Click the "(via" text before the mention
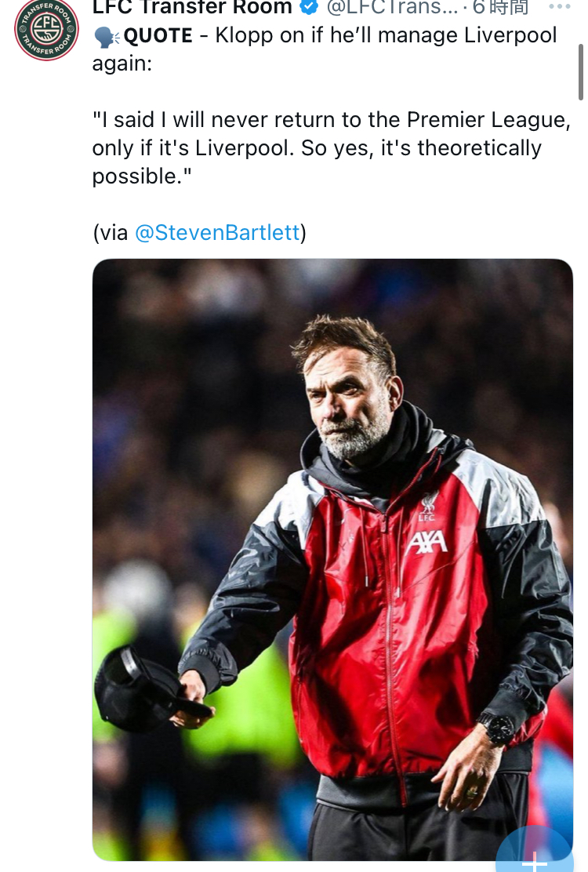Image resolution: width=588 pixels, height=872 pixels. point(110,233)
